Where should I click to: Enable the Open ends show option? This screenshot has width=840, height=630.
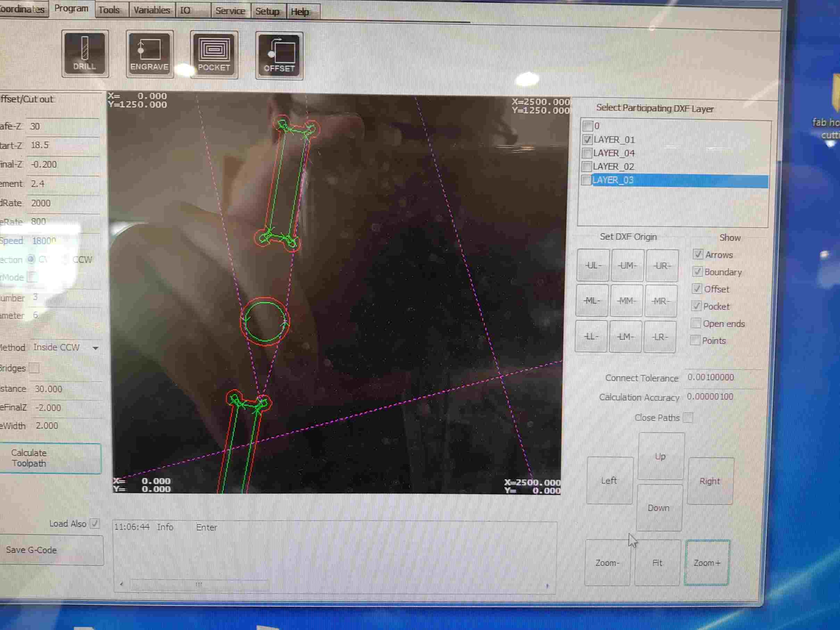[x=696, y=324]
